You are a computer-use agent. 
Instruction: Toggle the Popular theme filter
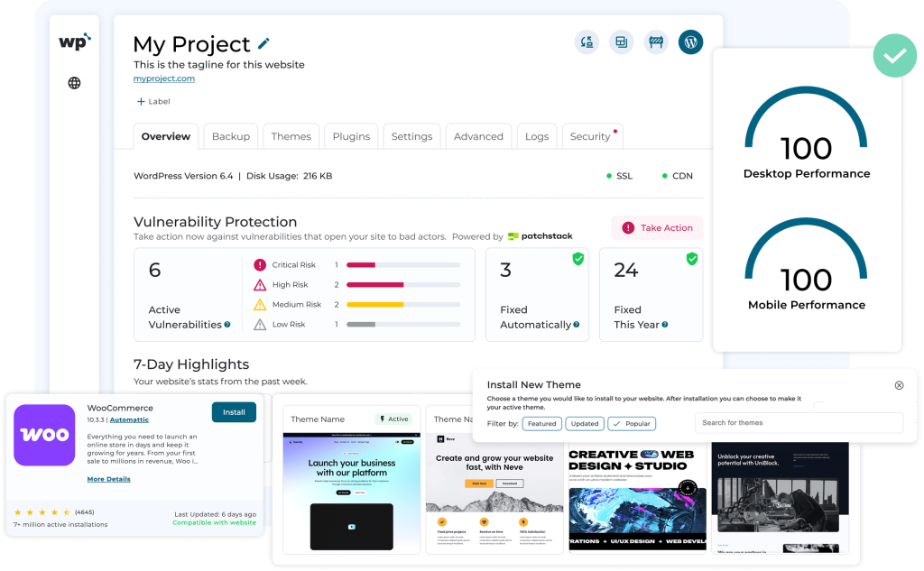631,423
